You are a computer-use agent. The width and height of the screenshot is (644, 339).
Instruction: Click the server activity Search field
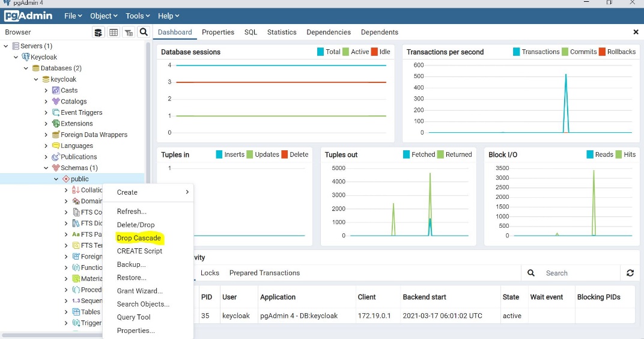581,273
